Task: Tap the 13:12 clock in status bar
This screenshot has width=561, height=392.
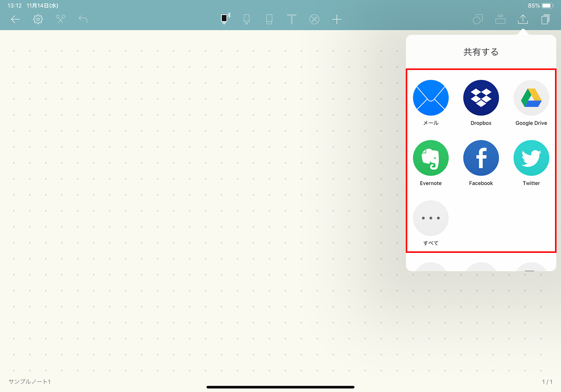Action: click(15, 6)
